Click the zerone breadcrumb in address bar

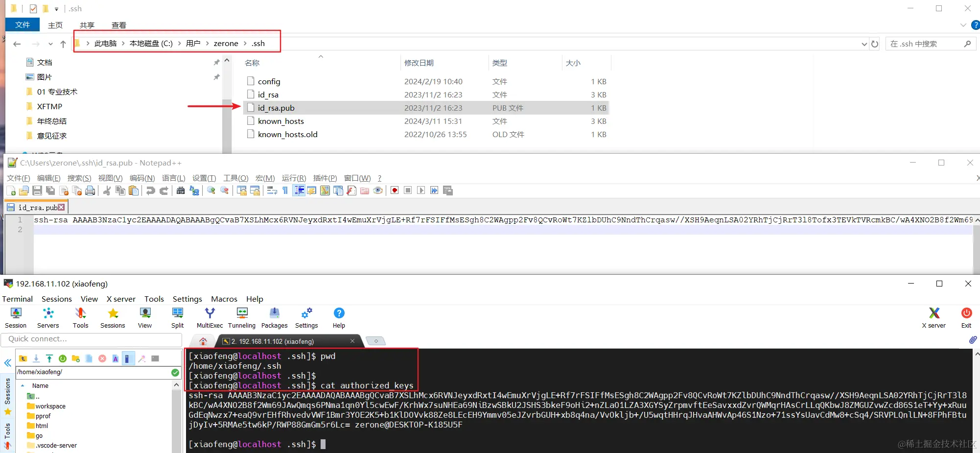pos(226,43)
